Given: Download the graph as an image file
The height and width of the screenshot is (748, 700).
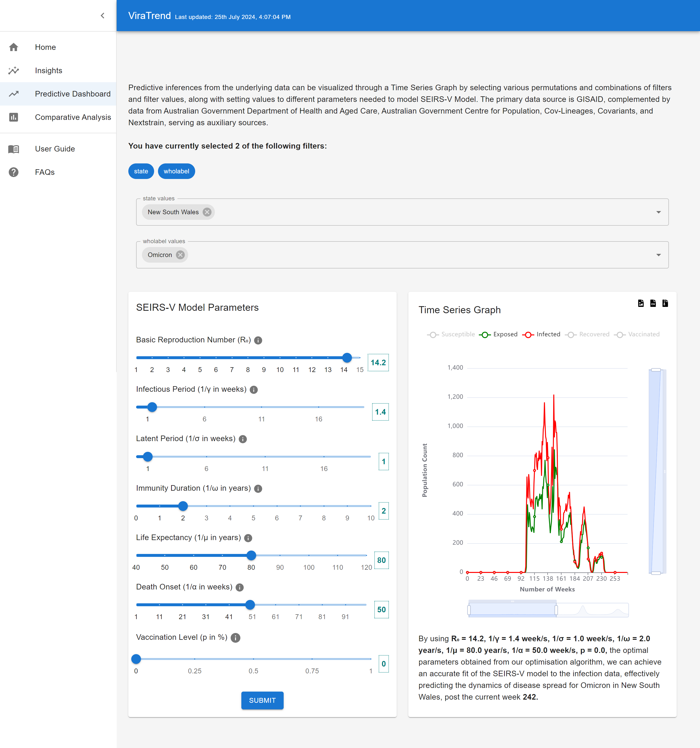Looking at the screenshot, I should pyautogui.click(x=640, y=303).
